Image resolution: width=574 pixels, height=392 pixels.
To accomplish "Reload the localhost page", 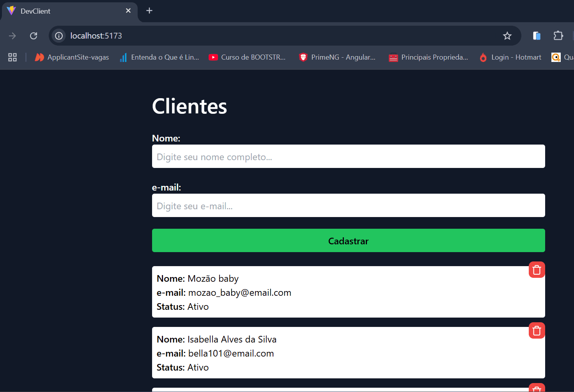I will (34, 35).
